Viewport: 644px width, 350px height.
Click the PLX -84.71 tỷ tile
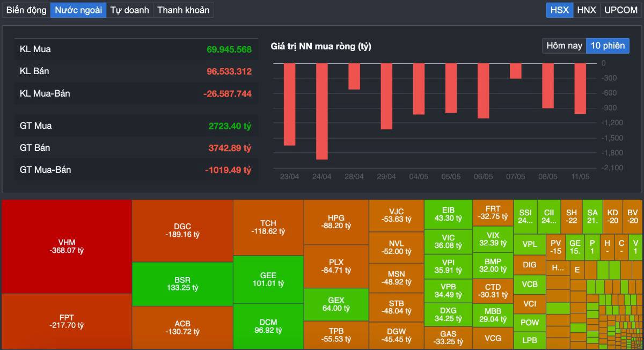pos(336,266)
